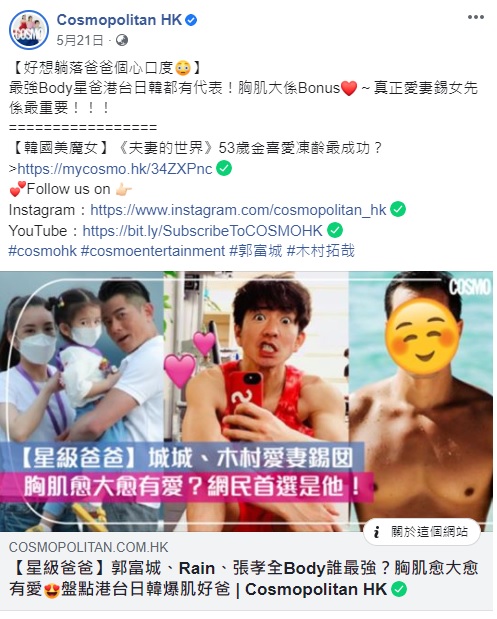Viewport: 497px width, 619px height.
Task: Click the green checkmark after article headline
Action: pyautogui.click(x=399, y=589)
